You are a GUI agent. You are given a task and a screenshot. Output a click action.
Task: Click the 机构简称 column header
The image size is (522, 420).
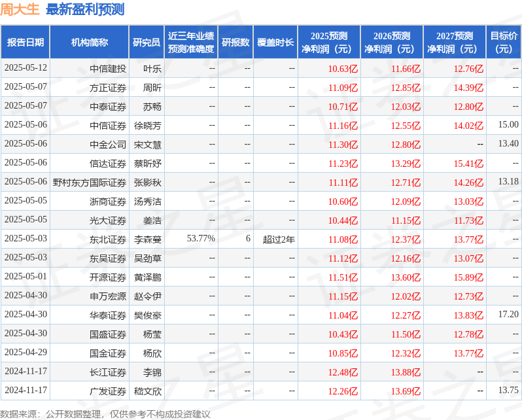pyautogui.click(x=89, y=43)
